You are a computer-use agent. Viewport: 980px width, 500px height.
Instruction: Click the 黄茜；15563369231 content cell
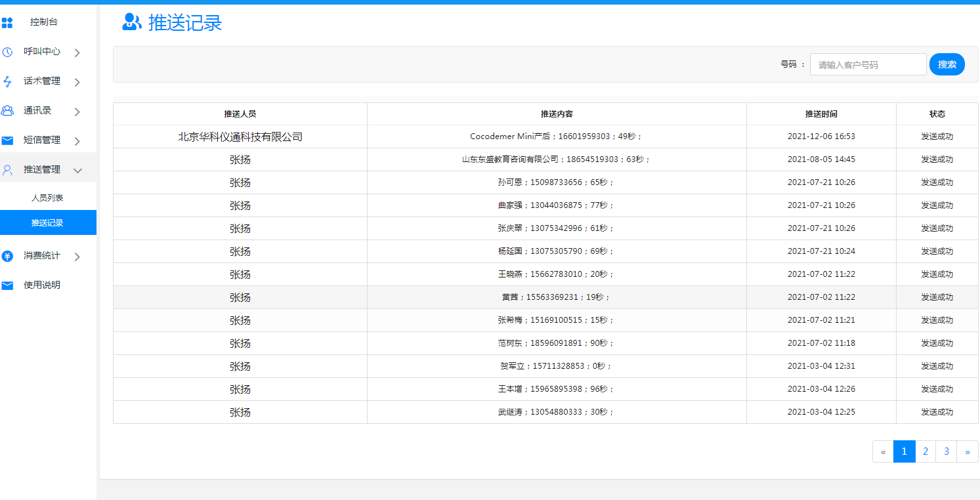[557, 297]
